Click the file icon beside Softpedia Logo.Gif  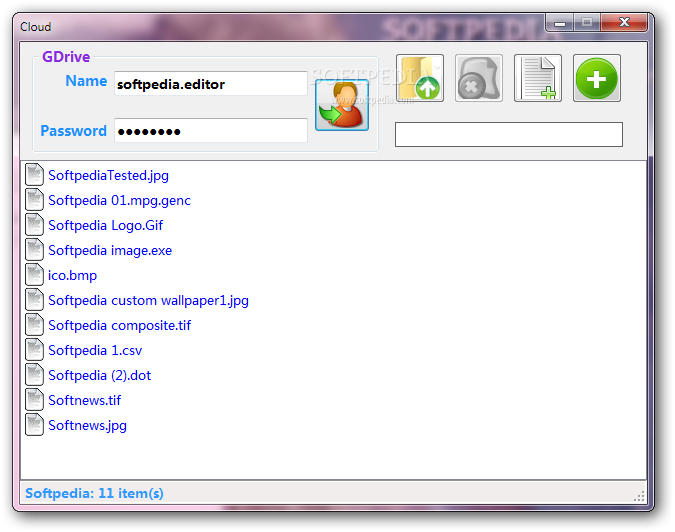point(34,225)
